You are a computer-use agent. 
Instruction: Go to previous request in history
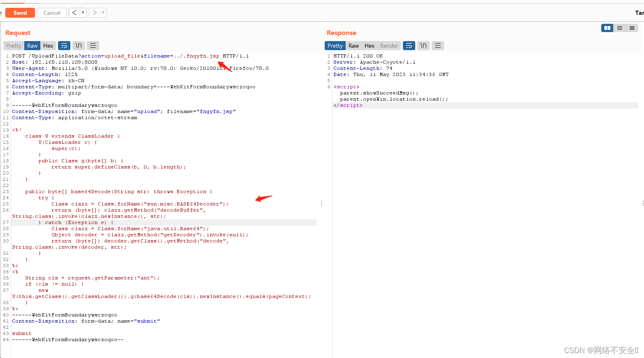(x=74, y=13)
